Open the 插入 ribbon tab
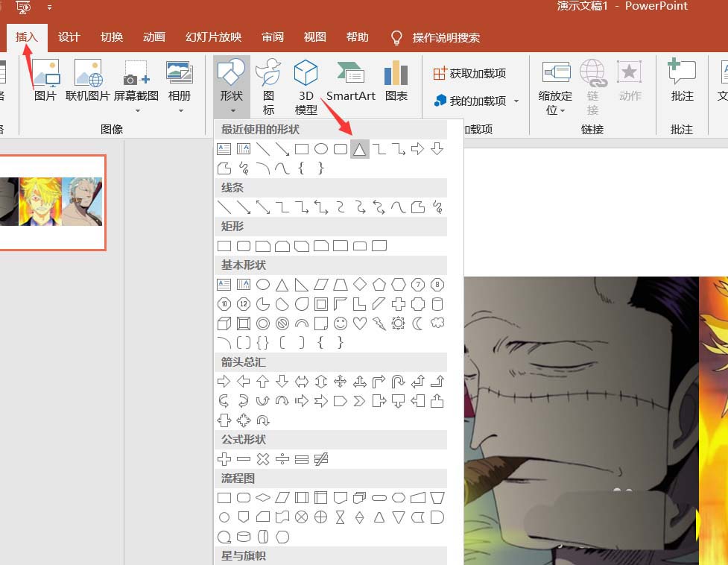728x565 pixels. (x=27, y=37)
